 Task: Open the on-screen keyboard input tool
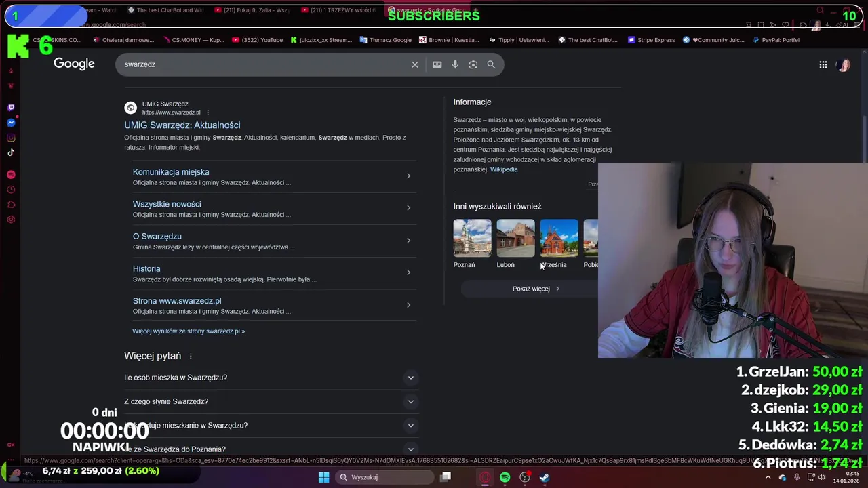pos(437,64)
